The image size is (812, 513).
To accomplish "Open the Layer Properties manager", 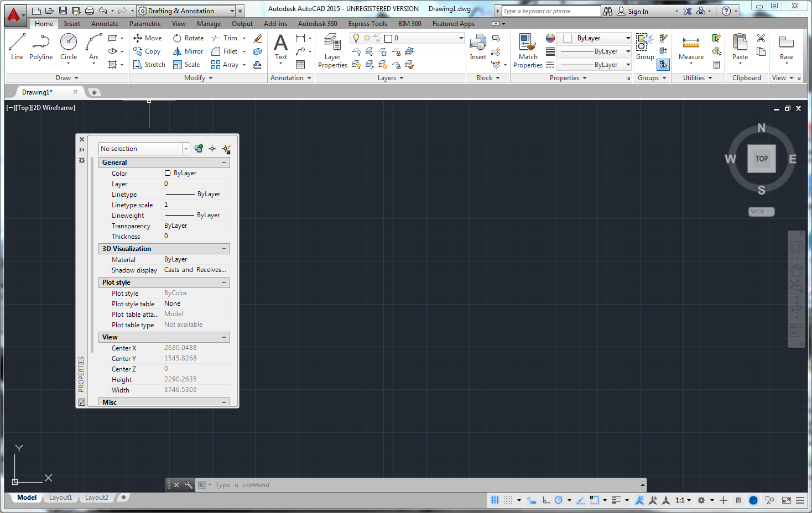I will click(332, 51).
